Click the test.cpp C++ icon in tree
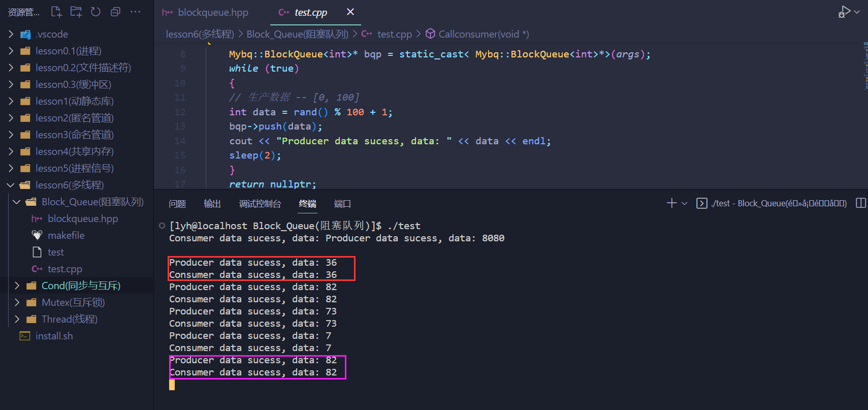 [x=37, y=269]
